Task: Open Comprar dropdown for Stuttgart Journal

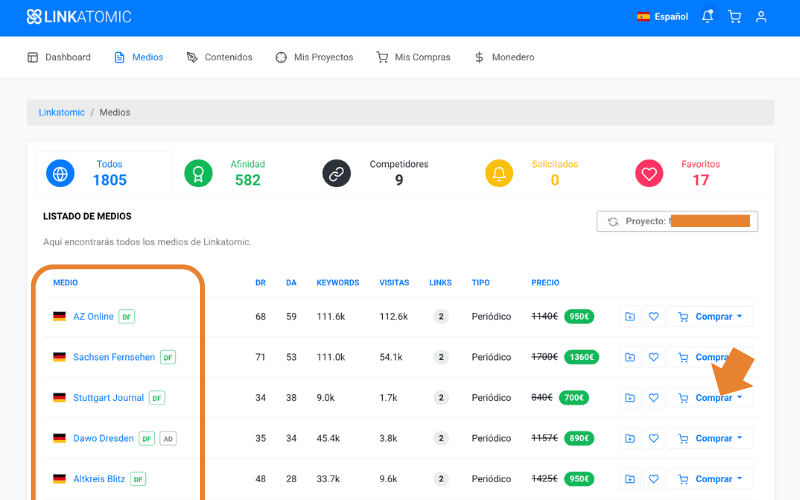Action: coord(710,398)
